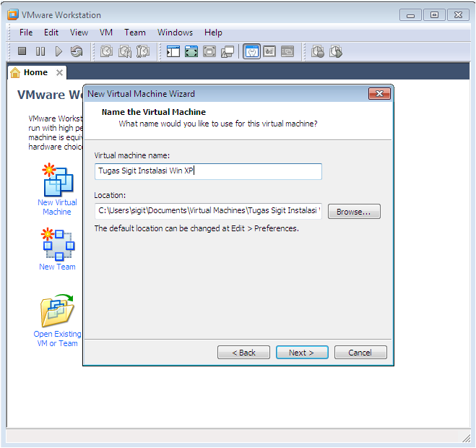This screenshot has height=448, width=476.
Task: Click the Replay recording toolbar icon
Action: point(336,51)
